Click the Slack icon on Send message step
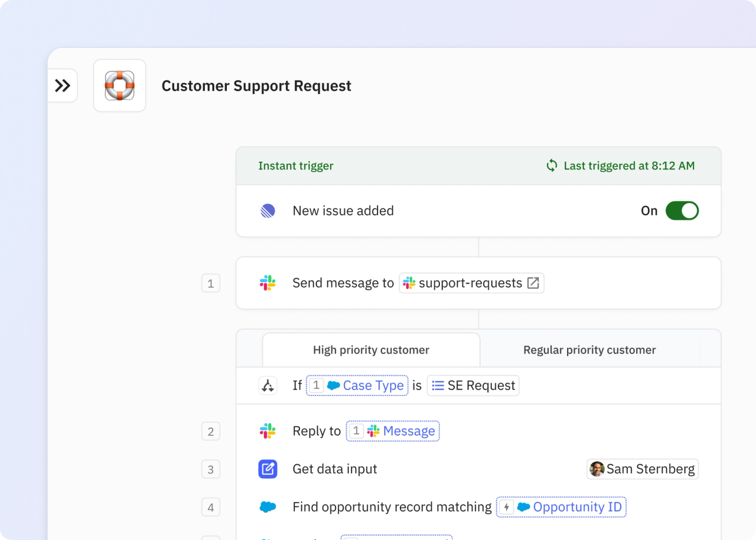 pos(268,283)
